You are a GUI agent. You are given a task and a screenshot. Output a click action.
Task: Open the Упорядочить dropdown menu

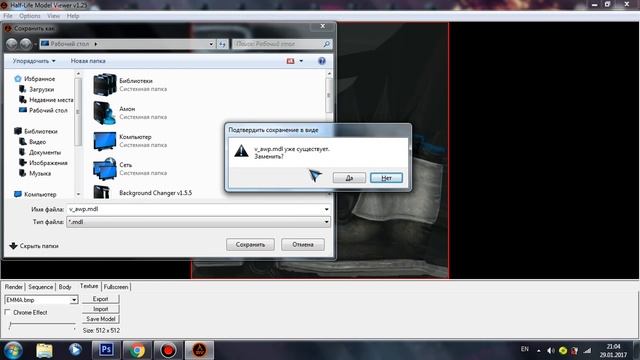[34, 61]
